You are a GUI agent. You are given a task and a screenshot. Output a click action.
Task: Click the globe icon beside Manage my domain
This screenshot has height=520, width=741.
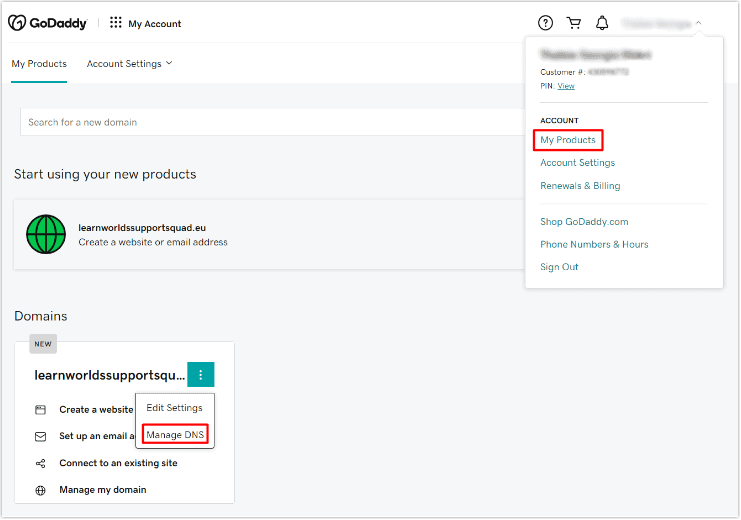coord(41,490)
